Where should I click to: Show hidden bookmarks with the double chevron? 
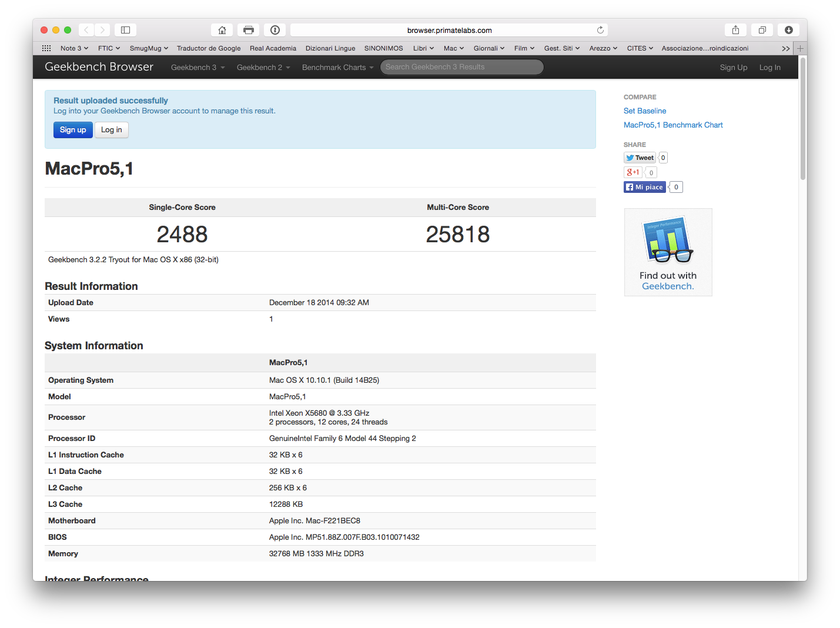point(785,49)
